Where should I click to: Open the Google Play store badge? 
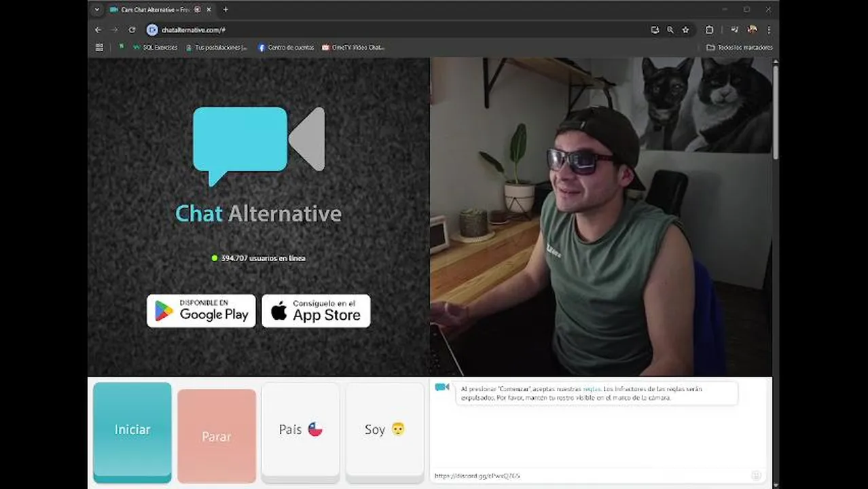[x=201, y=311]
